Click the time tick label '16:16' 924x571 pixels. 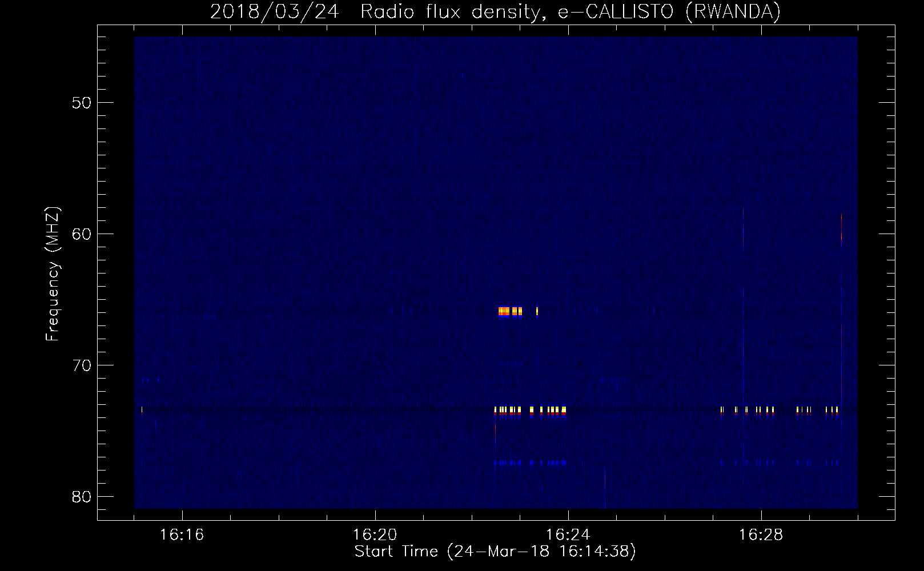click(x=182, y=535)
